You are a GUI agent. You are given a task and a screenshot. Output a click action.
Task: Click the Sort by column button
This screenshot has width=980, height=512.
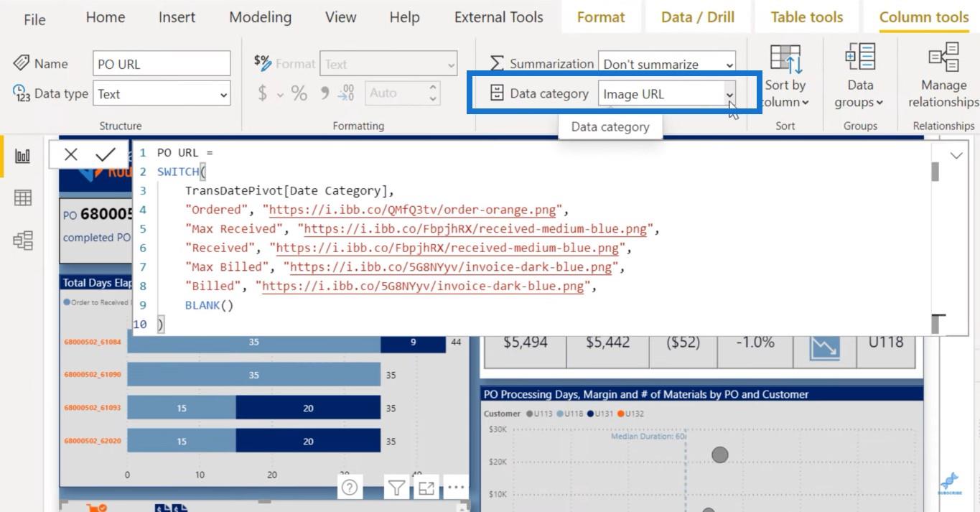point(785,76)
